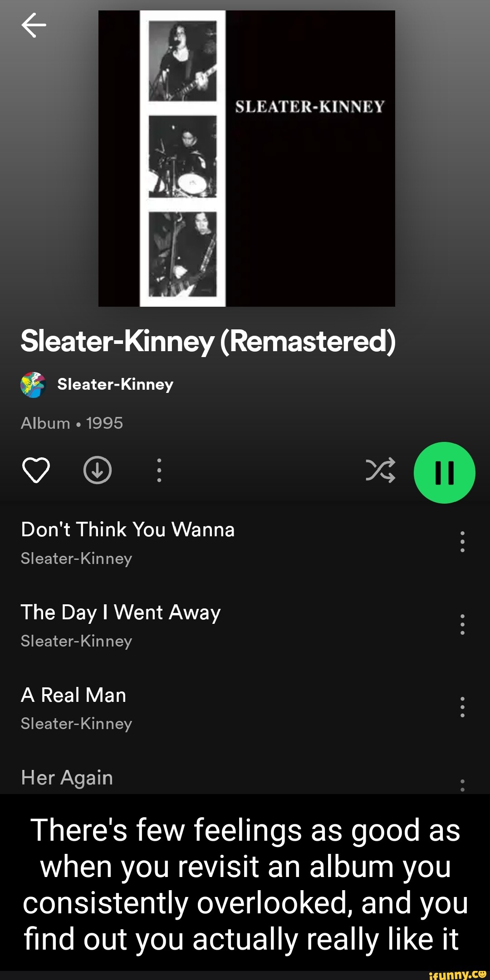Play the track Her Again
Image resolution: width=490 pixels, height=980 pixels.
[x=67, y=778]
